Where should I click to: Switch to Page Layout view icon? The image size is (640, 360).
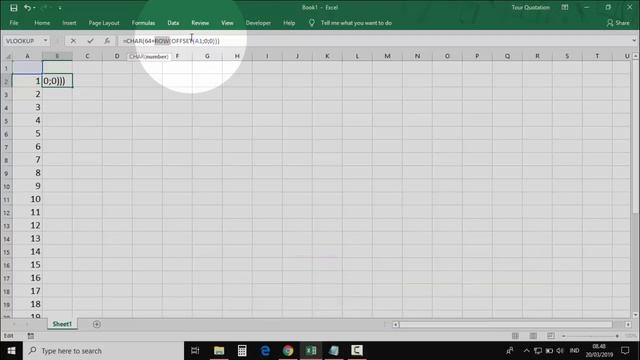click(x=533, y=336)
